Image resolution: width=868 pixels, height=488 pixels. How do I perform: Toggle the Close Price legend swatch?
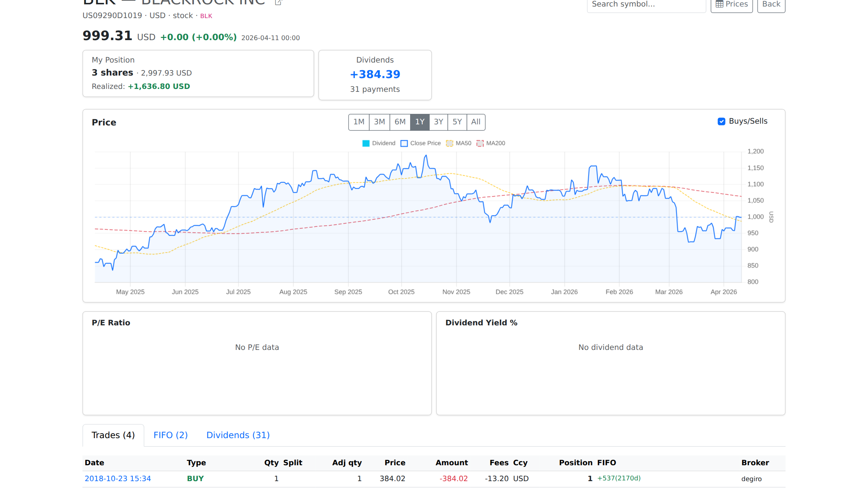pyautogui.click(x=404, y=143)
